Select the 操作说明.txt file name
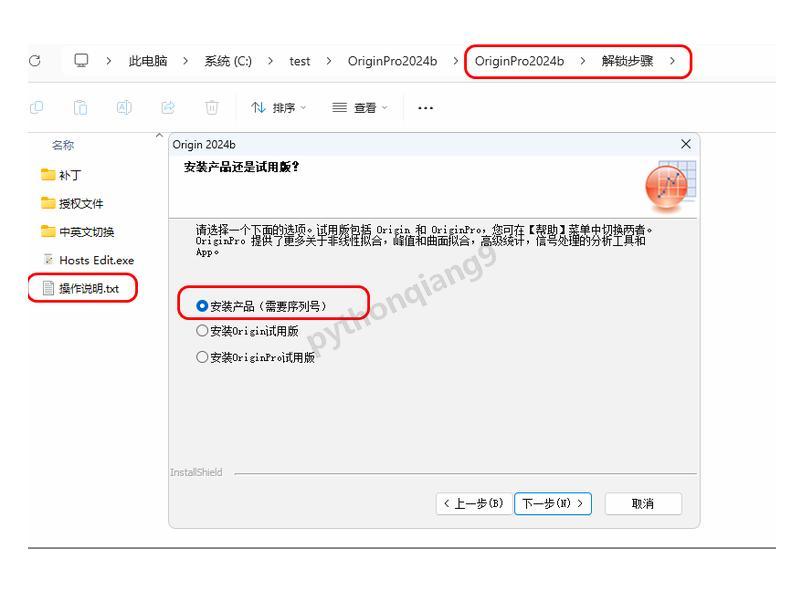 [x=89, y=289]
